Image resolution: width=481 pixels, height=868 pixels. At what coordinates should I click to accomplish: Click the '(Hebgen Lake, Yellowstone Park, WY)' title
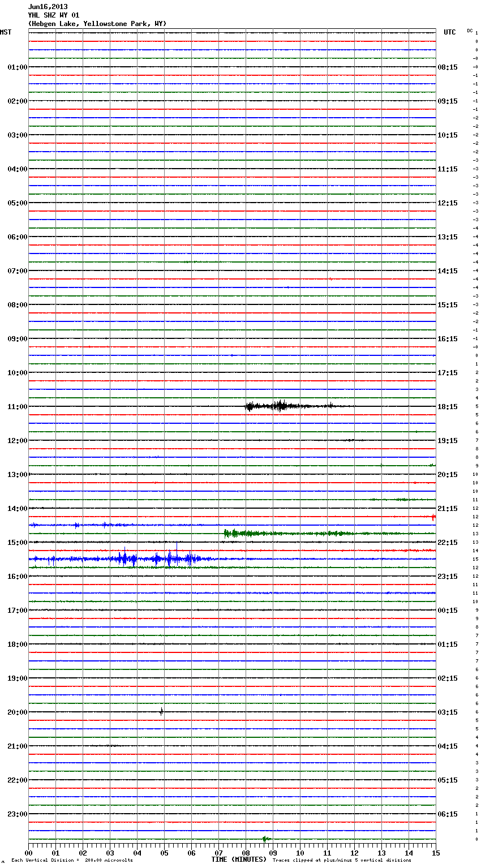click(97, 24)
